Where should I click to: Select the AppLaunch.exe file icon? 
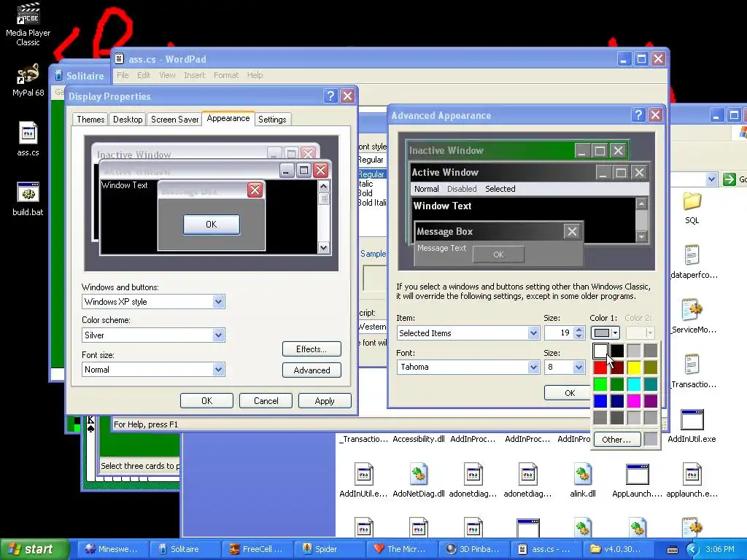pos(637,480)
